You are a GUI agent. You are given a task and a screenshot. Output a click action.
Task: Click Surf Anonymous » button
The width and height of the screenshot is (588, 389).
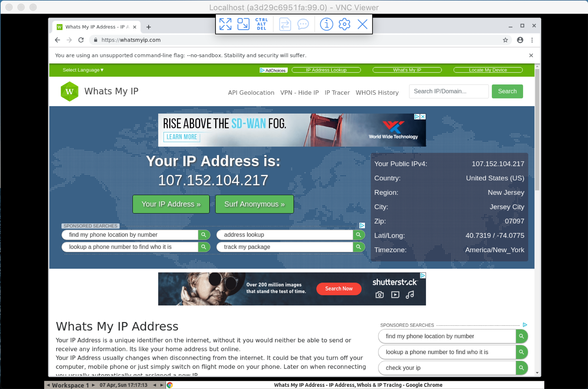[x=254, y=204]
